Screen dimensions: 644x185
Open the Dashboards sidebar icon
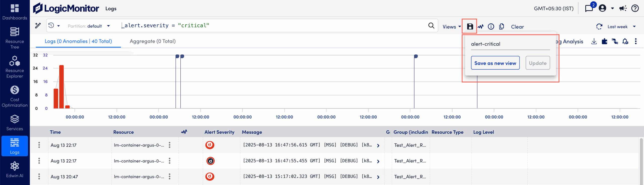point(15,12)
